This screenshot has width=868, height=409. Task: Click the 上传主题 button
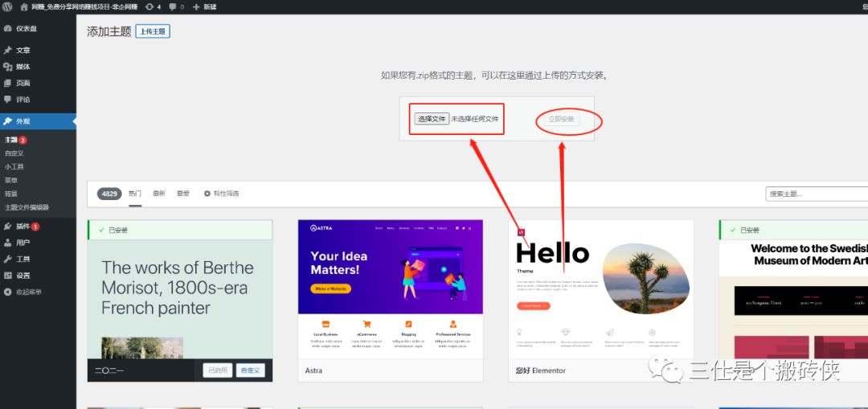(x=153, y=31)
